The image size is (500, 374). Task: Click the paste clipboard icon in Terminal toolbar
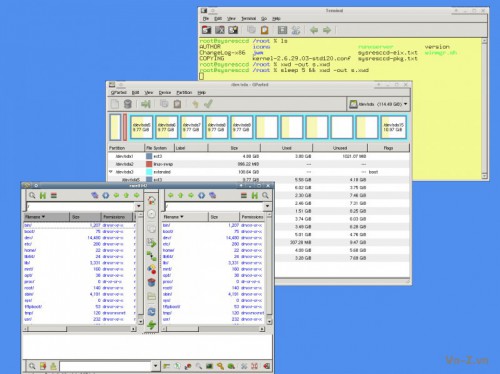pyautogui.click(x=264, y=30)
